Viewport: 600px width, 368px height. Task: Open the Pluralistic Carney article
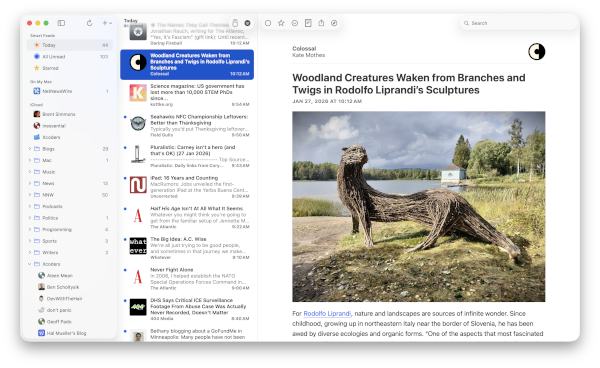pyautogui.click(x=187, y=156)
